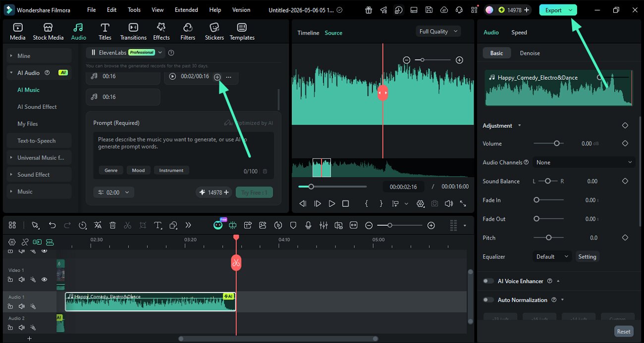Open the Audio Channels dropdown
The width and height of the screenshot is (644, 343).
pos(584,162)
